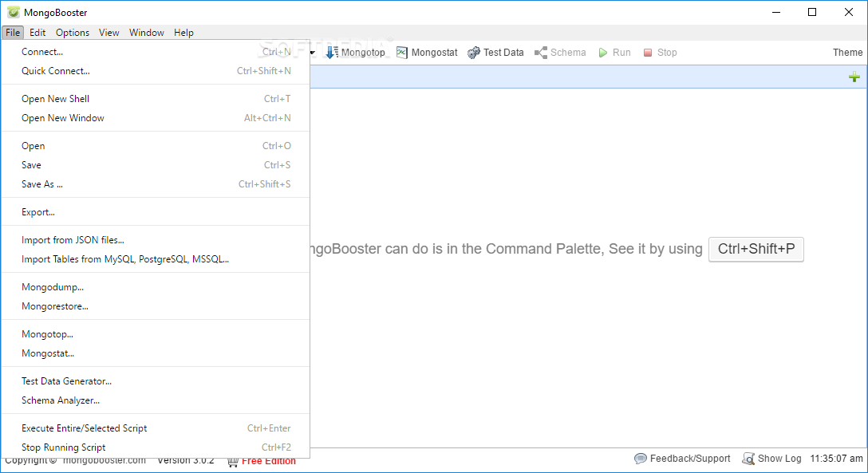Click the Free Edition link
The height and width of the screenshot is (473, 868).
pyautogui.click(x=269, y=461)
